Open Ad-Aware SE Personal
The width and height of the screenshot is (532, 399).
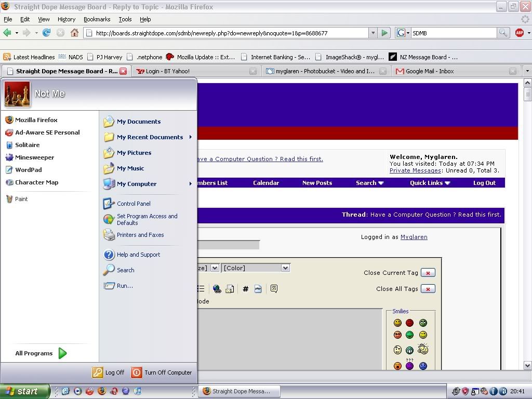(43, 132)
